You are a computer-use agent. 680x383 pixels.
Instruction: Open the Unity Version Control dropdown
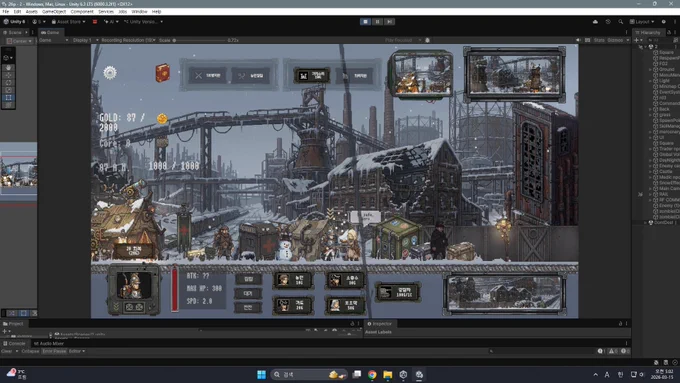(144, 22)
